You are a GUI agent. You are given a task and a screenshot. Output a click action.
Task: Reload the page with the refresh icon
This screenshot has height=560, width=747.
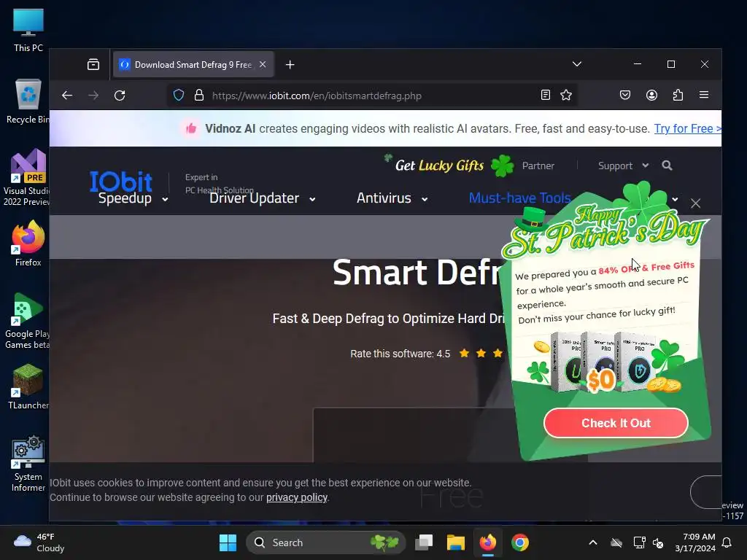click(x=120, y=96)
